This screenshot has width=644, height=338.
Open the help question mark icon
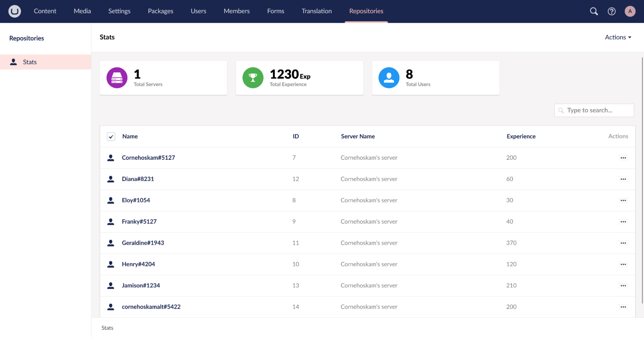[611, 11]
